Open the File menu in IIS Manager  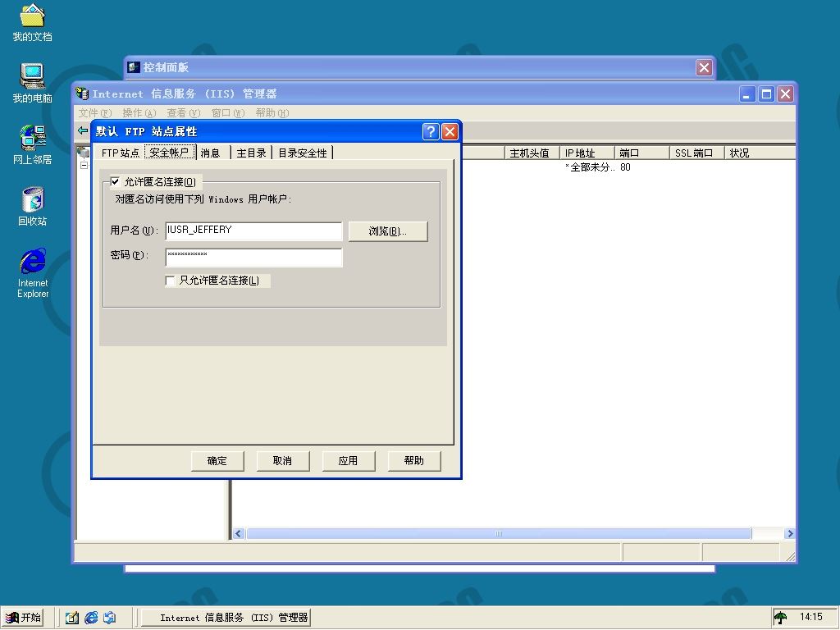coord(95,113)
